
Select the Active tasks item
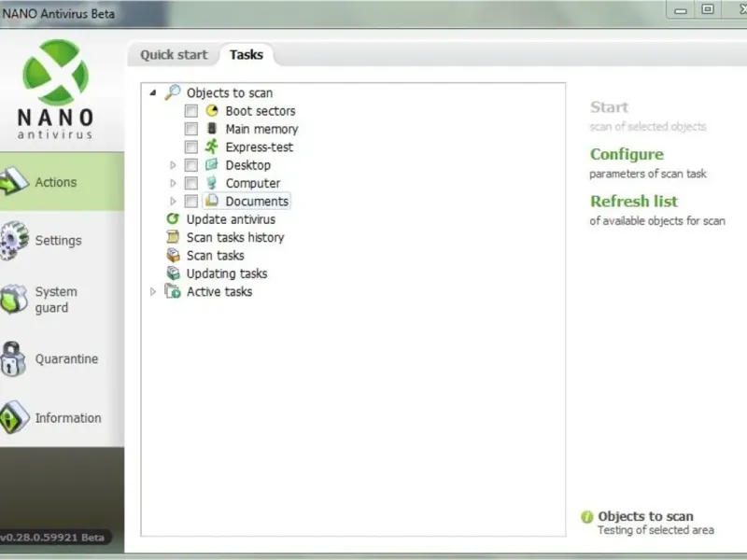pyautogui.click(x=219, y=291)
